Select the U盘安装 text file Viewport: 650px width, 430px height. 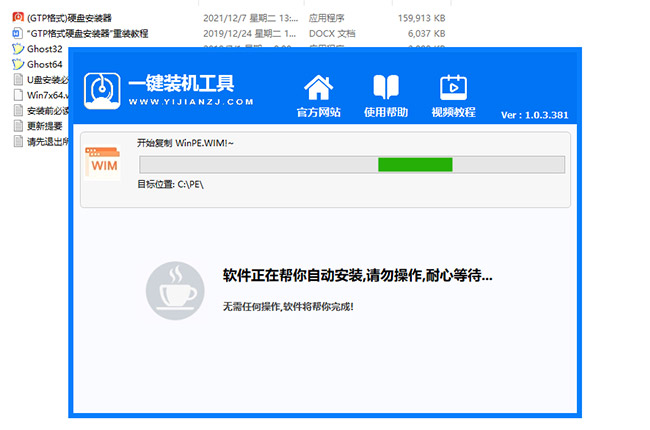[45, 80]
